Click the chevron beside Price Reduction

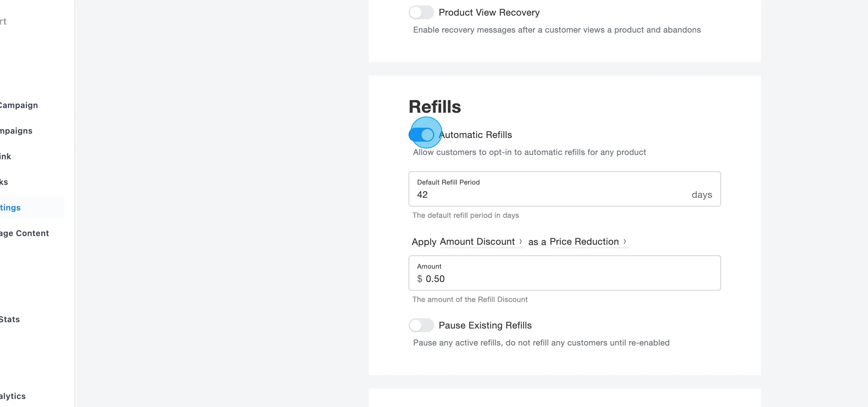coord(625,241)
